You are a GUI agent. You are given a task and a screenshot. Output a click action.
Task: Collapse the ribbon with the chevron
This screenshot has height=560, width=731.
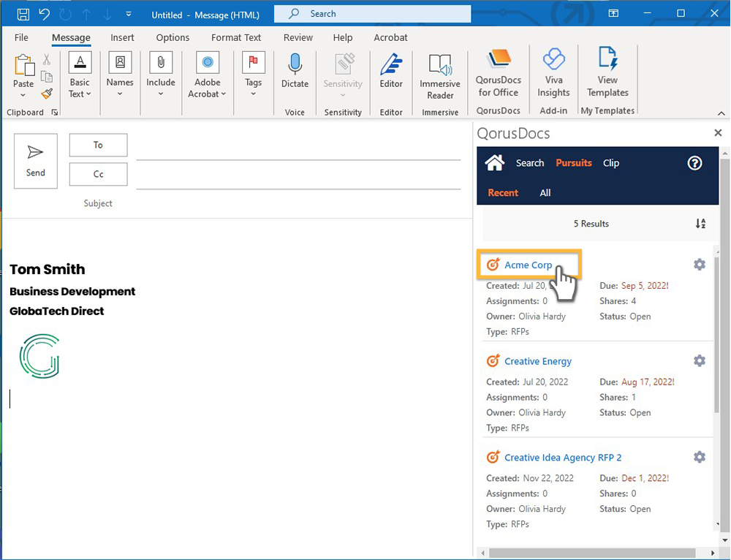721,113
